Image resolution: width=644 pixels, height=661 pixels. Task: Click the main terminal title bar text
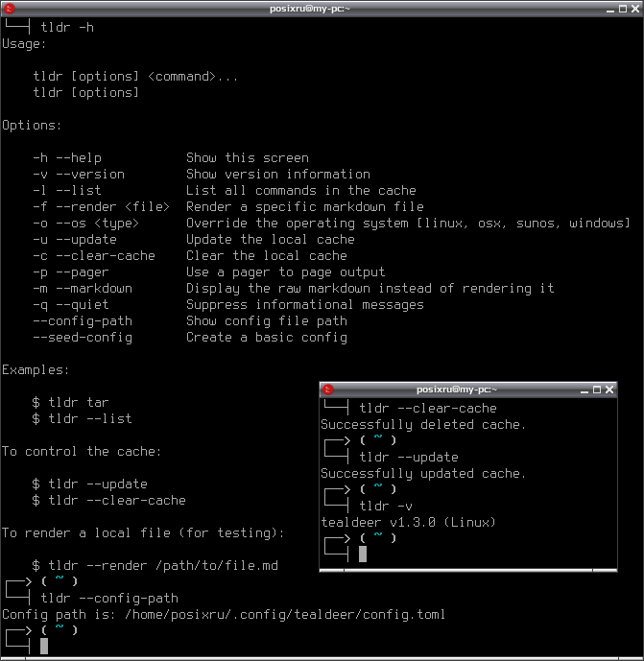pos(310,9)
